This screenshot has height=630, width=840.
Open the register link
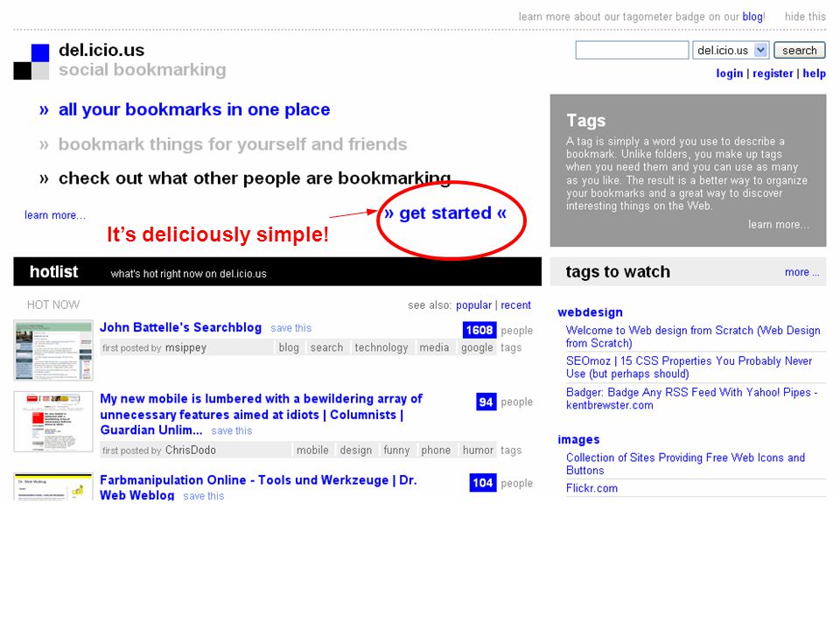click(773, 73)
